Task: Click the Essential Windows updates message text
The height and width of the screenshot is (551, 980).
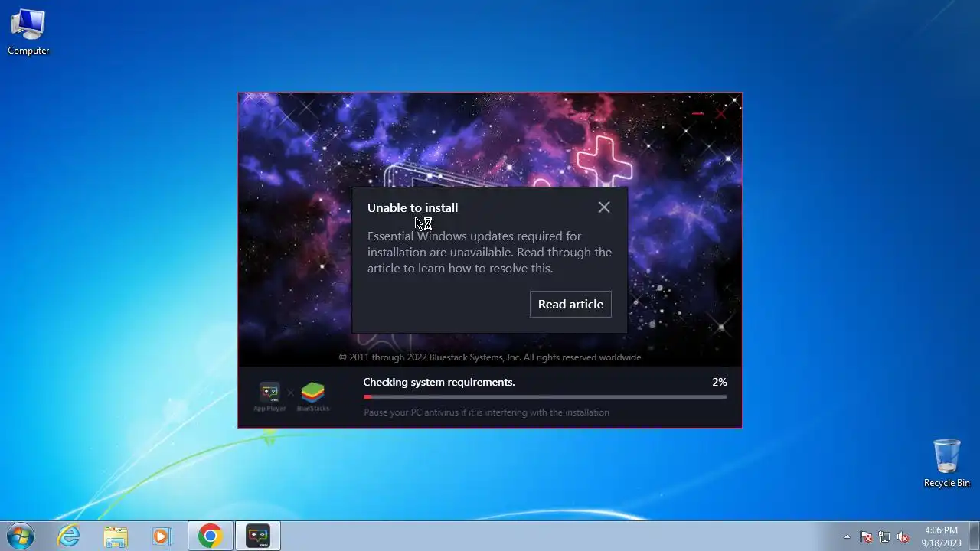Action: pos(489,253)
